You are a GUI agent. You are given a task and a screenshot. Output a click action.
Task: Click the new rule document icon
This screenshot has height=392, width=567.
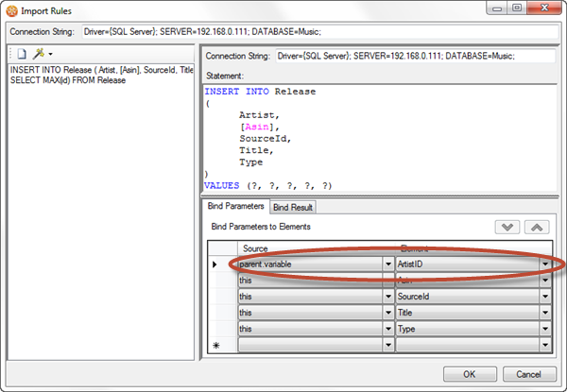tap(21, 56)
